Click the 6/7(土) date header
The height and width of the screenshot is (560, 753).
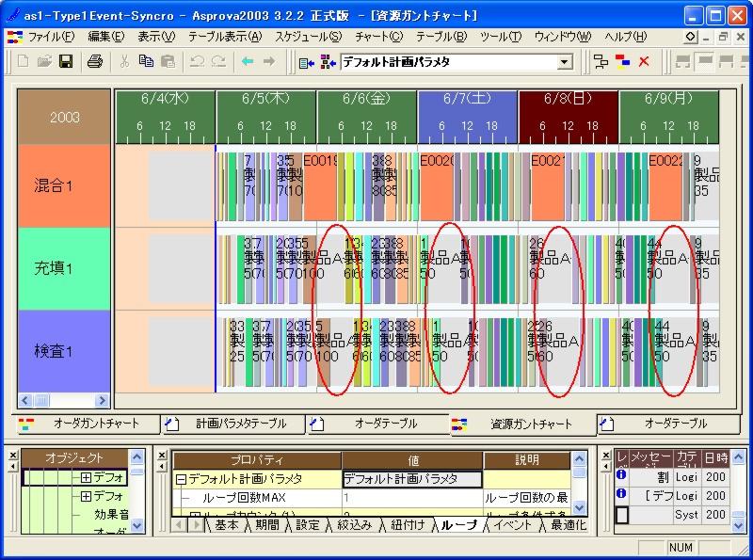point(467,117)
